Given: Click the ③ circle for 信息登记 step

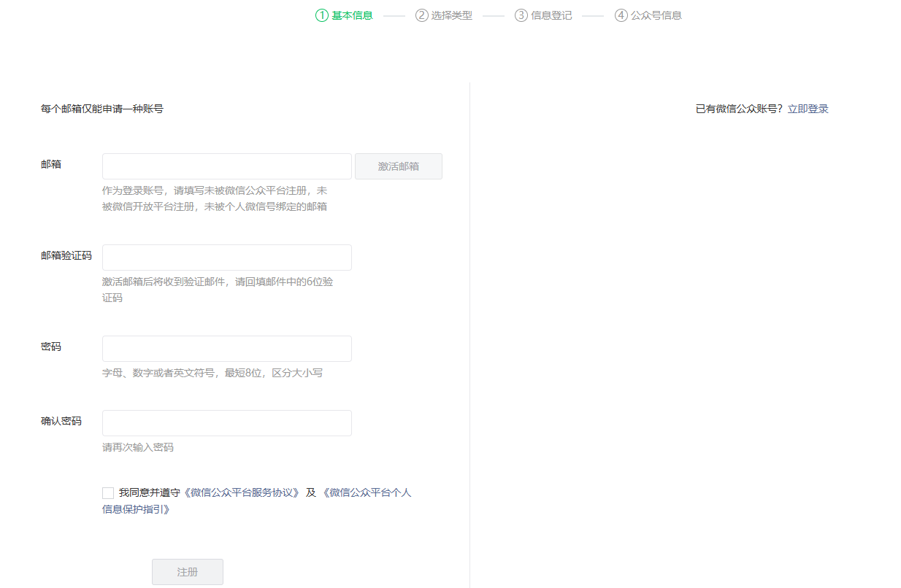Looking at the screenshot, I should tap(521, 15).
